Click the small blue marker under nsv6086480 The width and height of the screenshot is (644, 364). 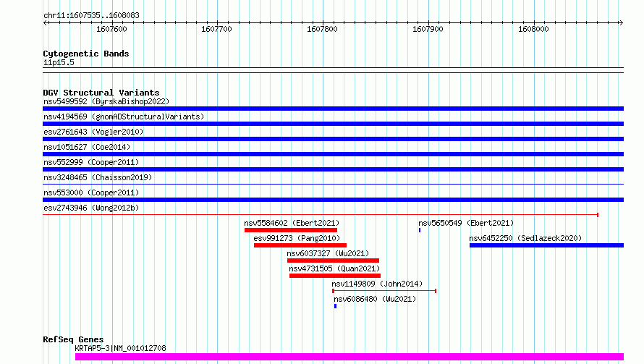[x=335, y=306]
